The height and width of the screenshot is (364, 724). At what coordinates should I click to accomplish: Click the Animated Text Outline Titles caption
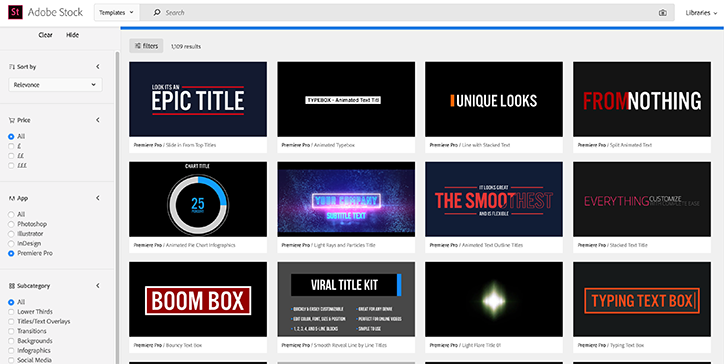click(492, 245)
